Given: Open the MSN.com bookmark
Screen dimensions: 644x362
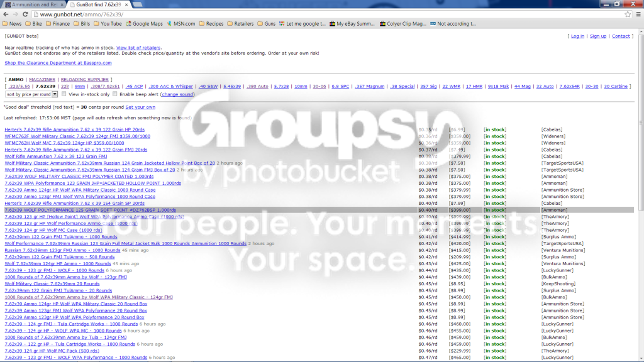Looking at the screenshot, I should pyautogui.click(x=180, y=24).
